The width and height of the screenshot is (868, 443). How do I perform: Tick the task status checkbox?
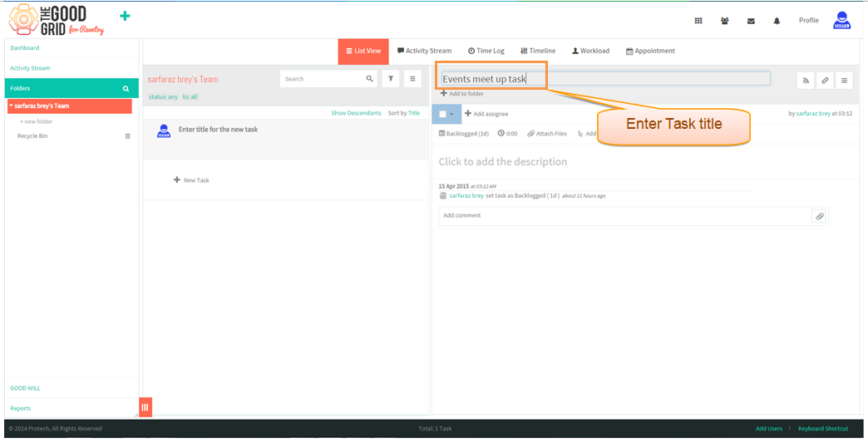[x=443, y=114]
